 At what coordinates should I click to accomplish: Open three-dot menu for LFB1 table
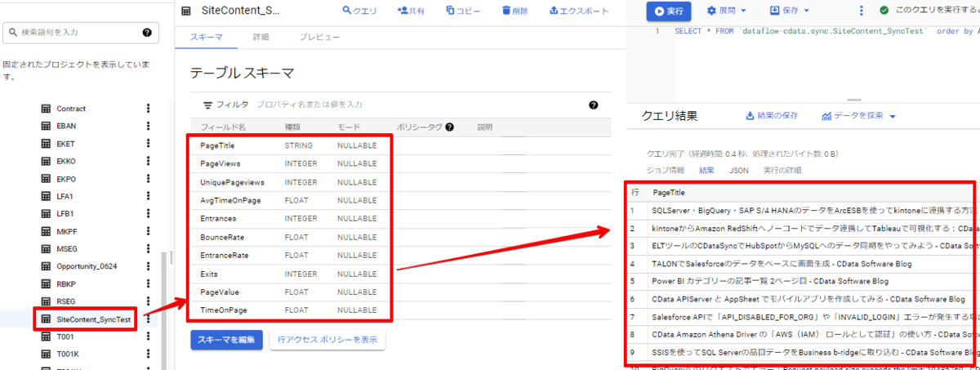click(148, 214)
